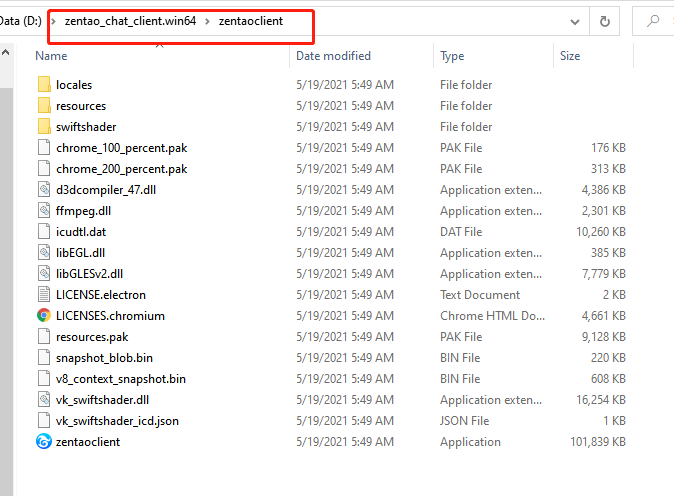This screenshot has width=674, height=496.
Task: Click the refresh button in address bar
Action: point(604,21)
